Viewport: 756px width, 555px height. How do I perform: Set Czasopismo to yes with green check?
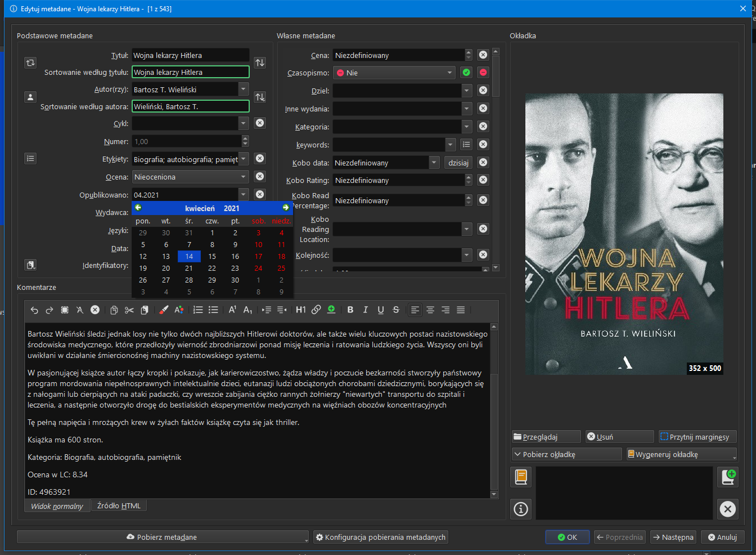(x=466, y=73)
